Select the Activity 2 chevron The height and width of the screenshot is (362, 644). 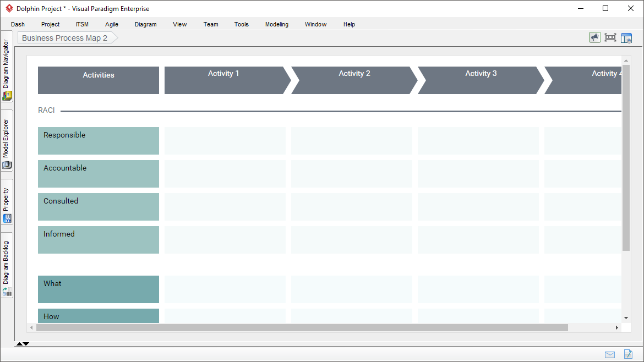tap(354, 80)
